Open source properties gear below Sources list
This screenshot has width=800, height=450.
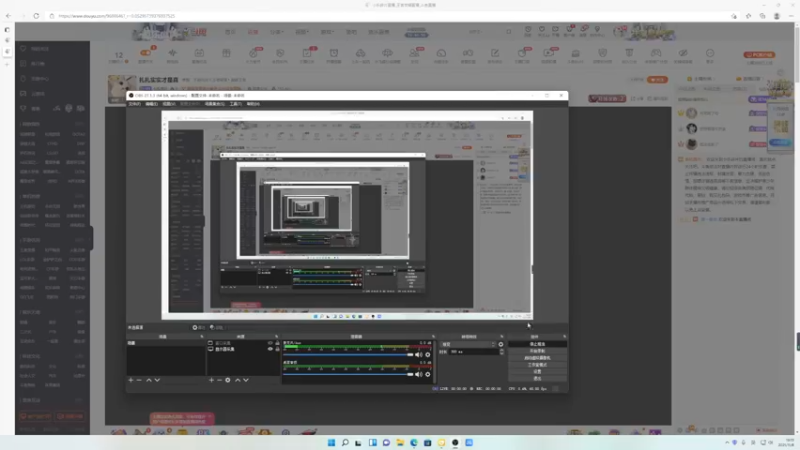click(228, 380)
